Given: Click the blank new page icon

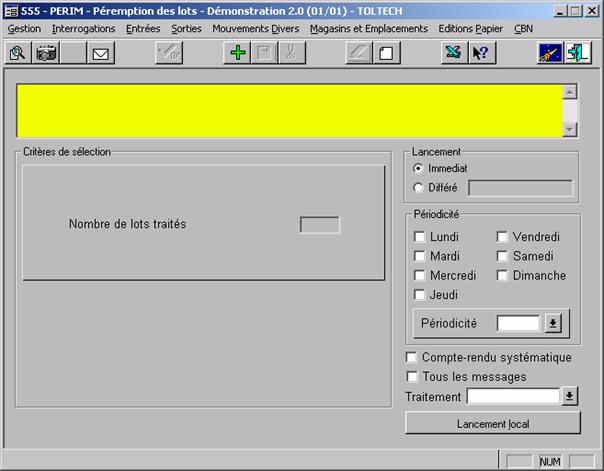Looking at the screenshot, I should coord(383,53).
